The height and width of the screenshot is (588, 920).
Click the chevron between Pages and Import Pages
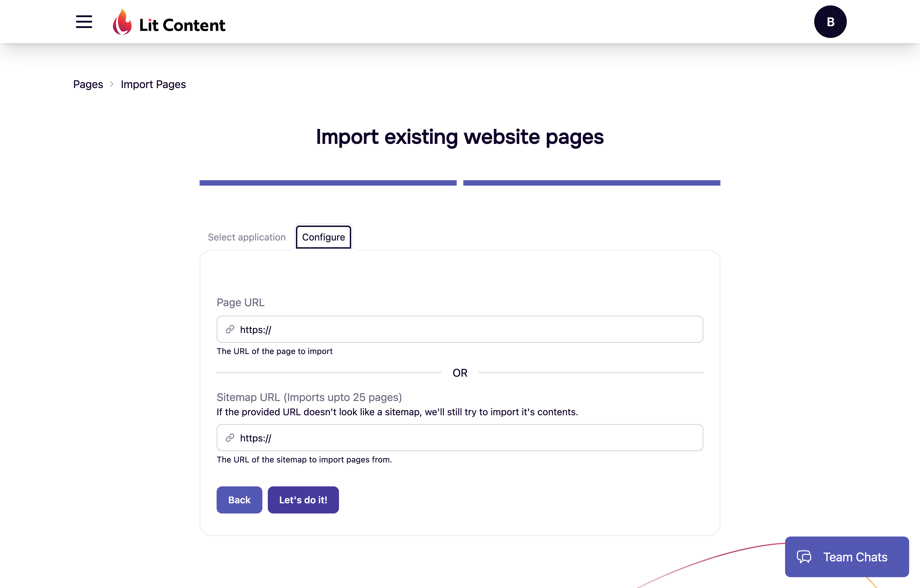point(112,84)
